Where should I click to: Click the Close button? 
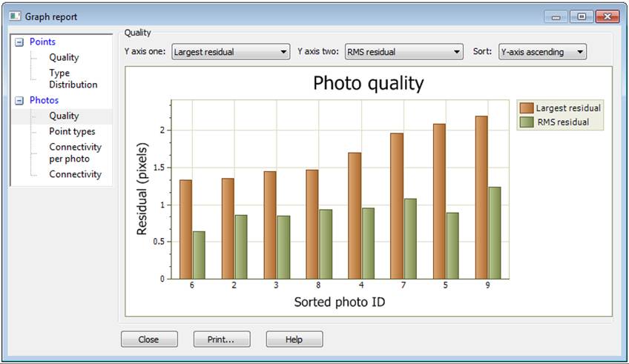pyautogui.click(x=149, y=340)
